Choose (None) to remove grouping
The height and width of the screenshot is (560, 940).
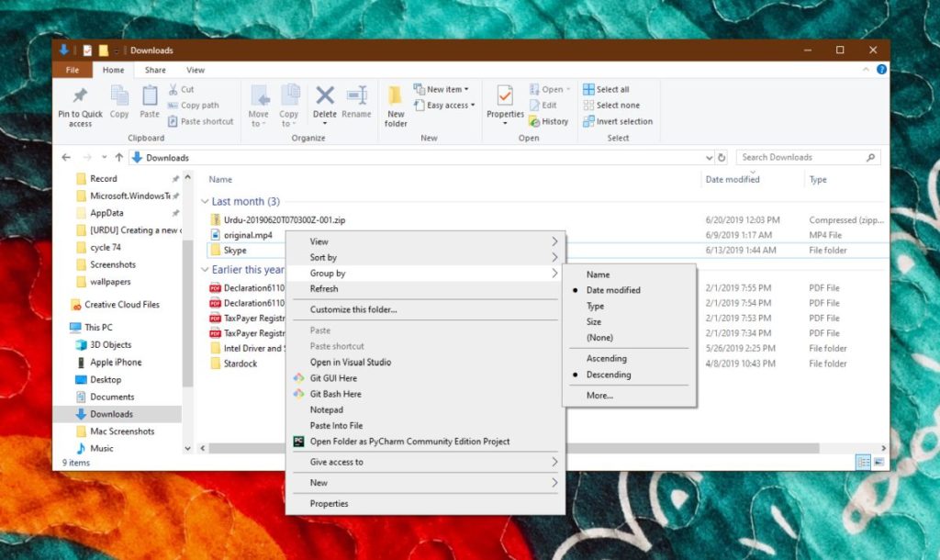(x=600, y=337)
